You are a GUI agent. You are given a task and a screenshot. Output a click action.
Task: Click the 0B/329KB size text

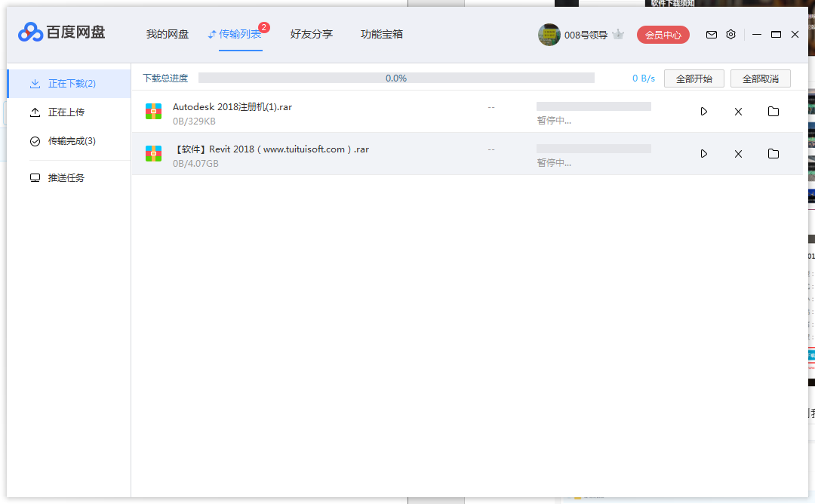[x=194, y=121]
